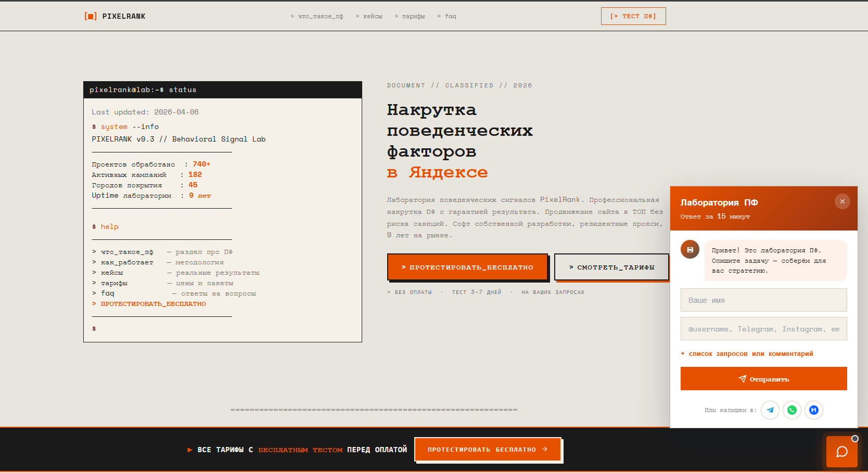
Task: Click terminal link кейсы
Action: click(112, 273)
